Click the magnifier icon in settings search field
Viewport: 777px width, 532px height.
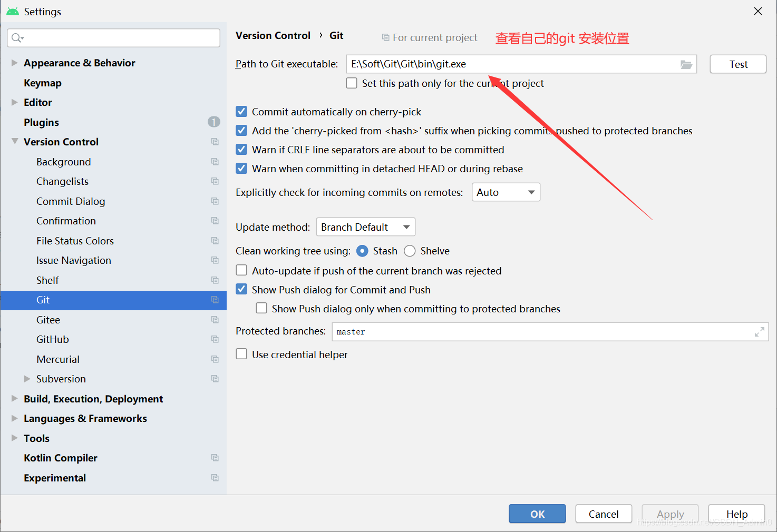[x=16, y=37]
